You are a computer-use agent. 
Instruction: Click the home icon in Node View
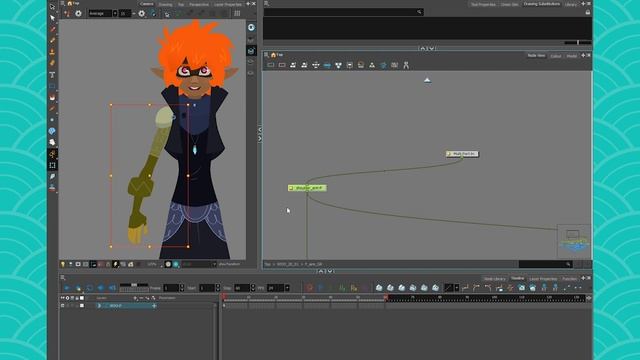(273, 55)
